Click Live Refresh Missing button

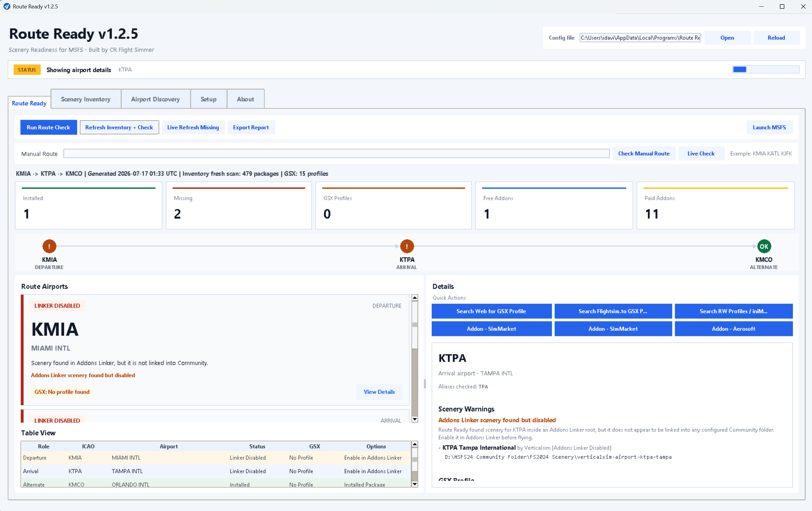193,127
